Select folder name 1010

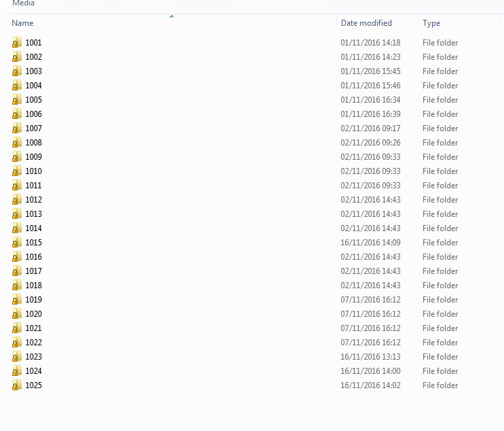(33, 171)
